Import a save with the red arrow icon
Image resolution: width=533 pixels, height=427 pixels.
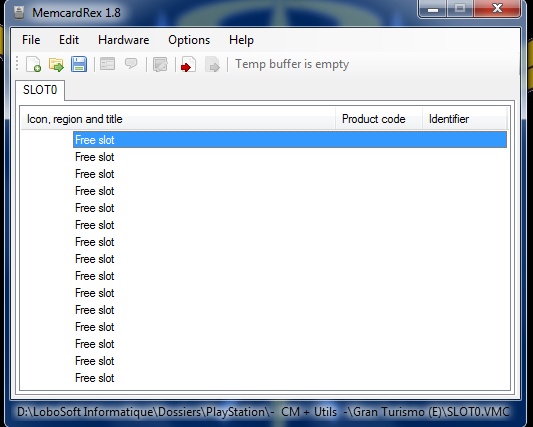[x=189, y=64]
